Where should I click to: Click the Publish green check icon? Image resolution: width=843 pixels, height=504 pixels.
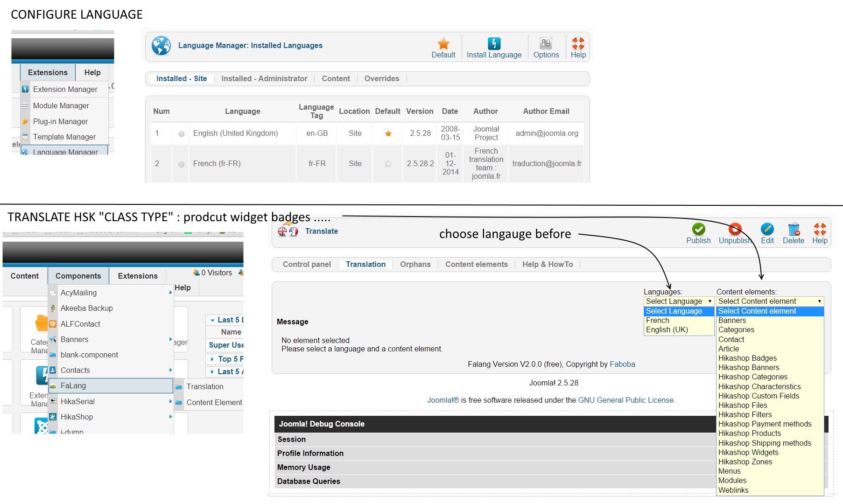pyautogui.click(x=698, y=229)
